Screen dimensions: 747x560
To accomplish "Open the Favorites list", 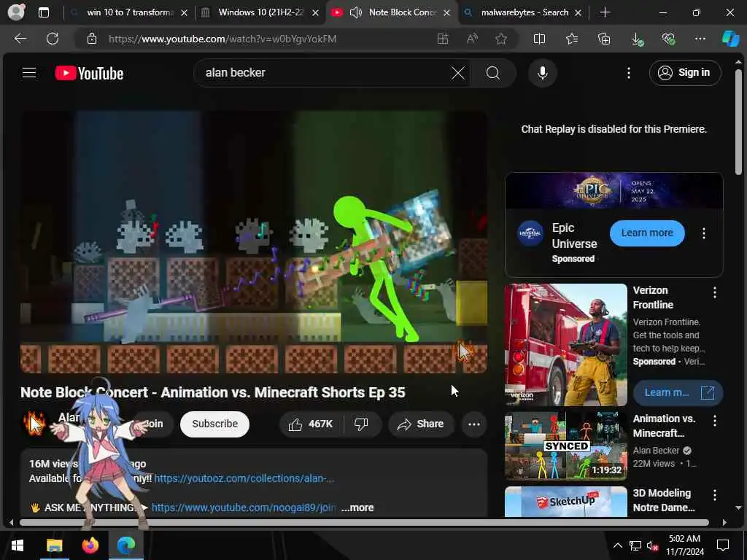I will point(572,39).
